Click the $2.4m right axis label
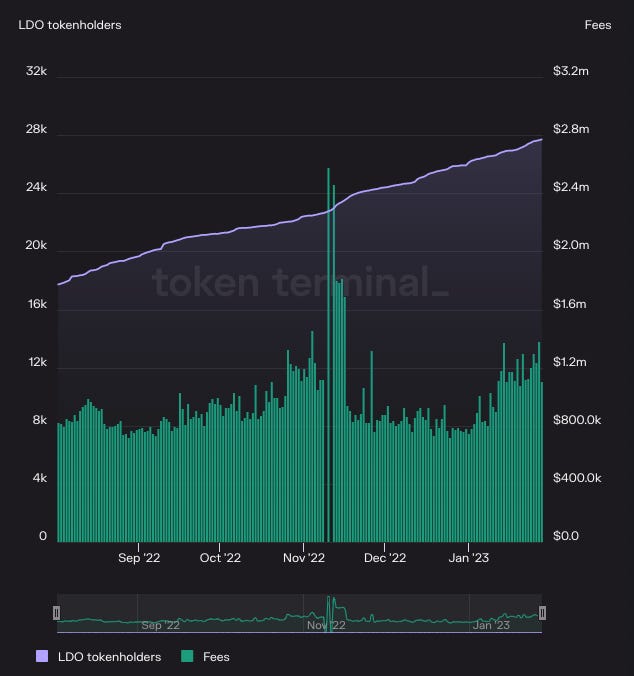Screen dimensions: 634x676 pyautogui.click(x=571, y=187)
